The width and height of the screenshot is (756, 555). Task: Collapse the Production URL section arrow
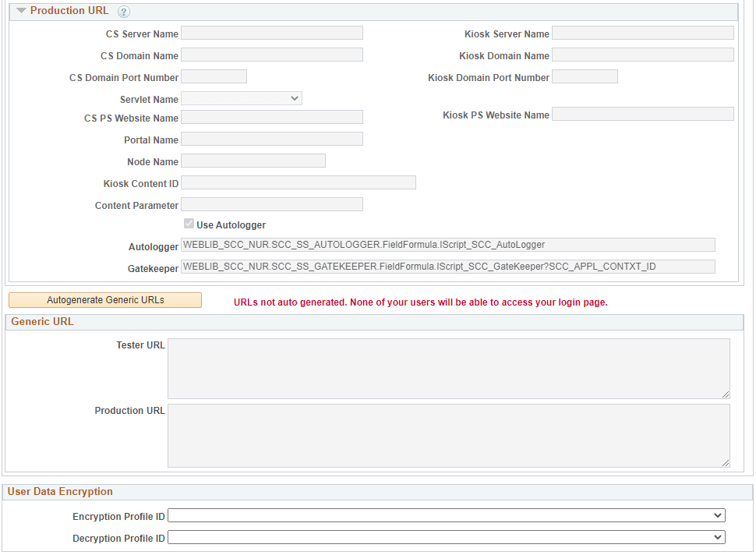click(21, 11)
